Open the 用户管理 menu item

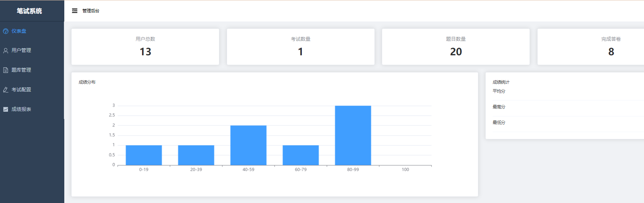[32, 51]
